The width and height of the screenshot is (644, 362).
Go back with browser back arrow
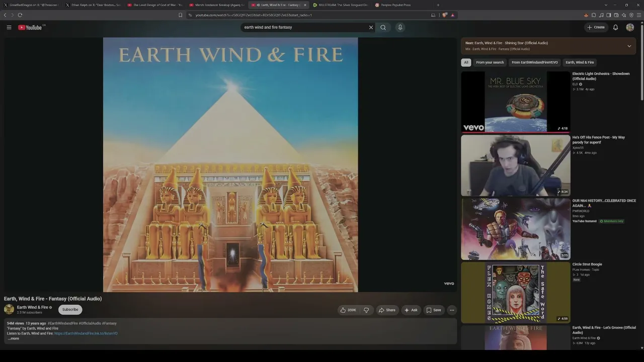coord(5,15)
